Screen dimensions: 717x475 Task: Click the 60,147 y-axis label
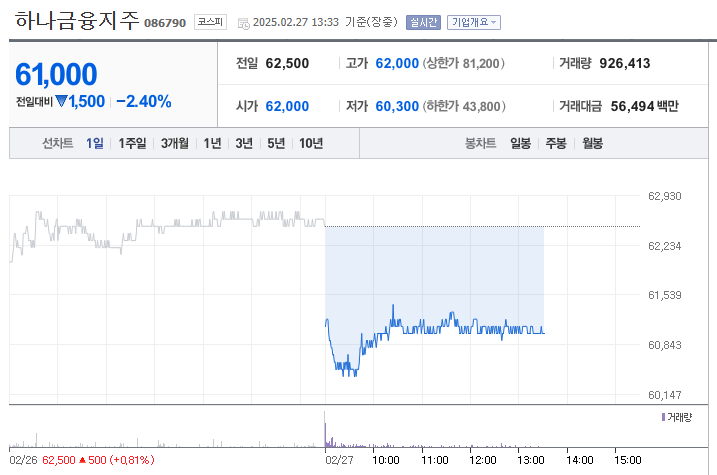click(664, 395)
